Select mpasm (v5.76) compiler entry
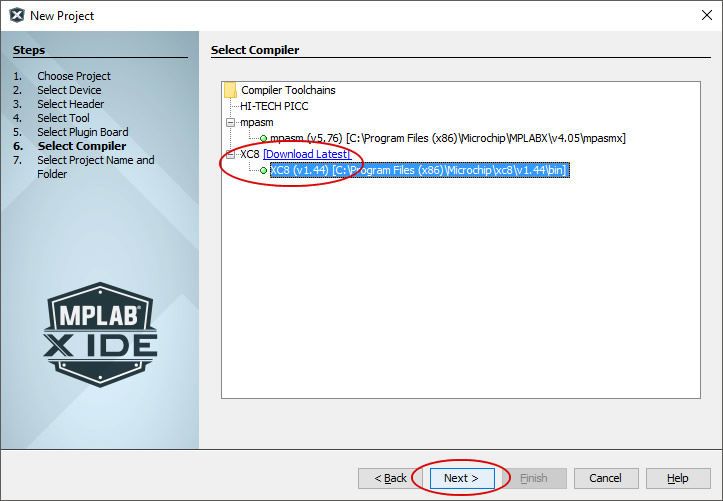 click(x=448, y=138)
